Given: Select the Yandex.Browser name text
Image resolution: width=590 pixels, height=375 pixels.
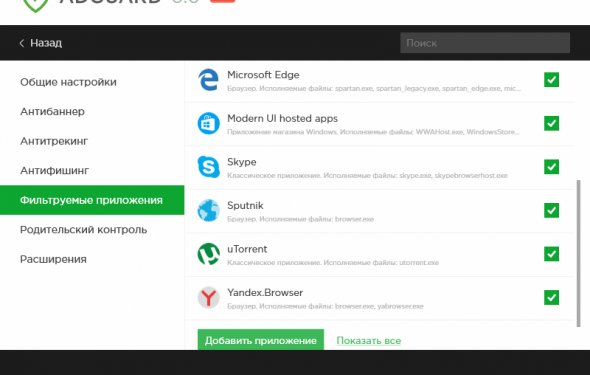Looking at the screenshot, I should click(265, 293).
